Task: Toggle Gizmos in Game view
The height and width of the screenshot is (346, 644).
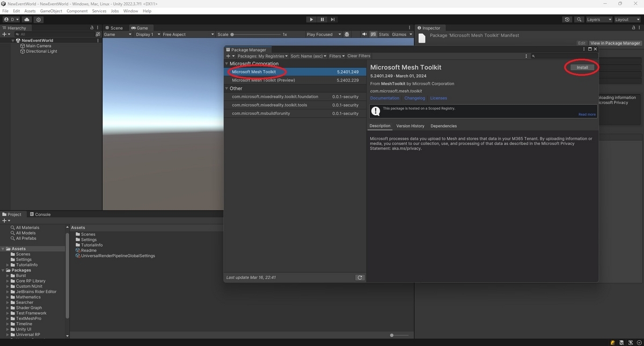Action: [399, 34]
